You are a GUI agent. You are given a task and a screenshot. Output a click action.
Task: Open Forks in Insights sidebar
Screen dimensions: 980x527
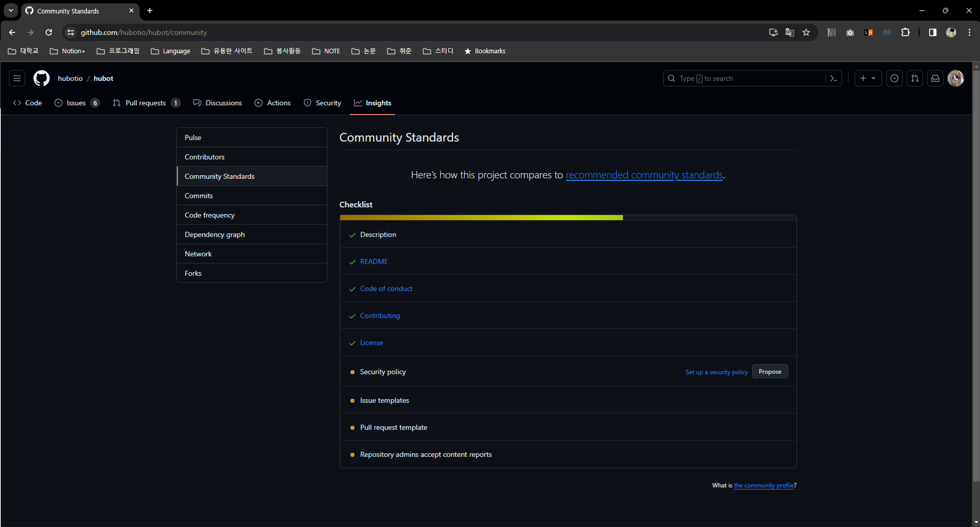[x=252, y=273]
